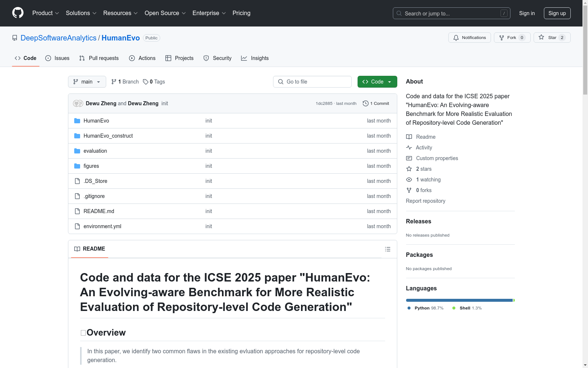The height and width of the screenshot is (368, 588).
Task: Open the init commit message link
Action: (165, 103)
